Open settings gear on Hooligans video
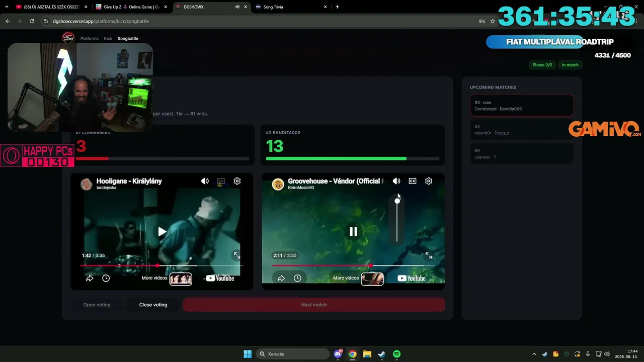Viewport: 644px width, 362px height. click(237, 181)
